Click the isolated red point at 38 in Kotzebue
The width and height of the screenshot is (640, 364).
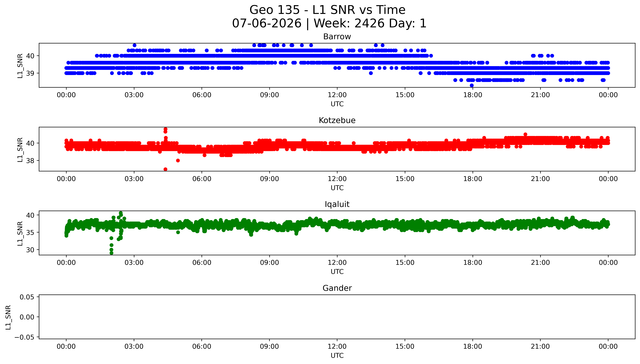tap(178, 160)
